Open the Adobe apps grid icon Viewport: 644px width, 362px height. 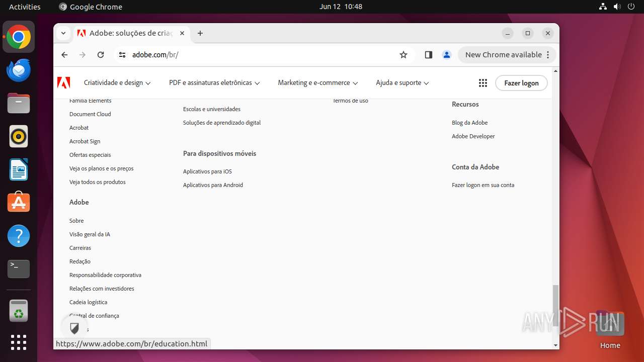[x=483, y=83]
